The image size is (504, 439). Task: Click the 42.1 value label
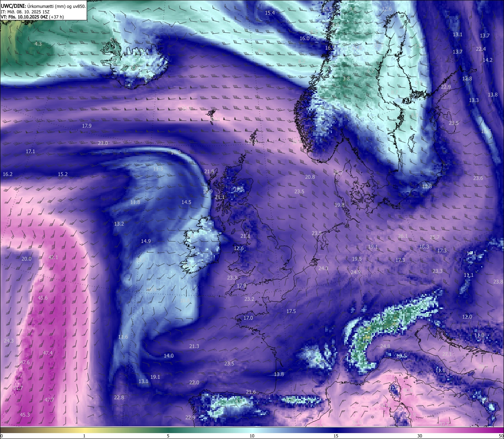(53, 257)
